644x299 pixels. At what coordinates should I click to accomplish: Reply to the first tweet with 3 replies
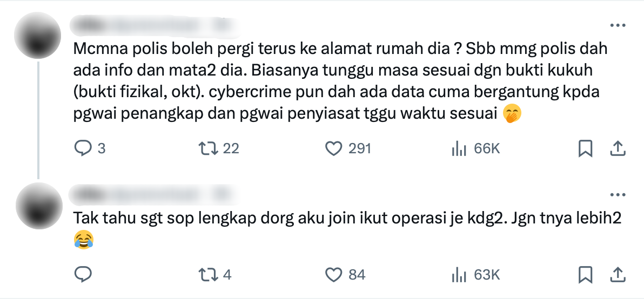[90, 148]
